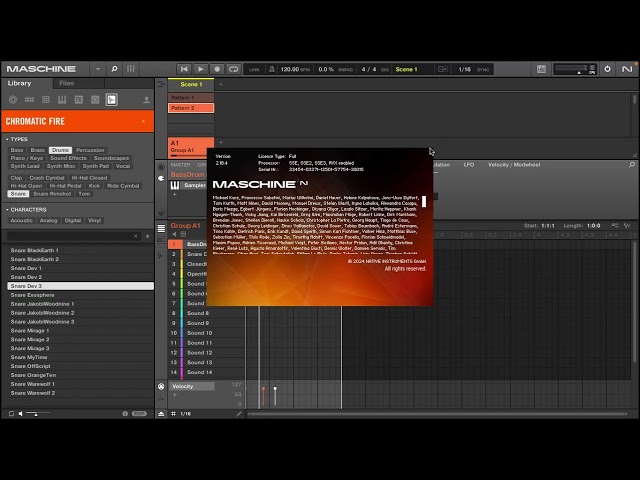Collapse the CHARACTERS section
The height and width of the screenshot is (480, 640).
26,209
